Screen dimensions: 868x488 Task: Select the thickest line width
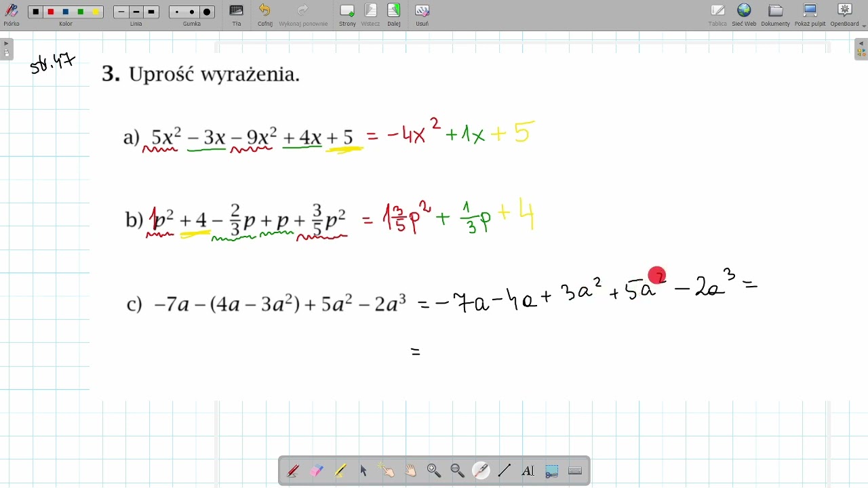pos(151,12)
